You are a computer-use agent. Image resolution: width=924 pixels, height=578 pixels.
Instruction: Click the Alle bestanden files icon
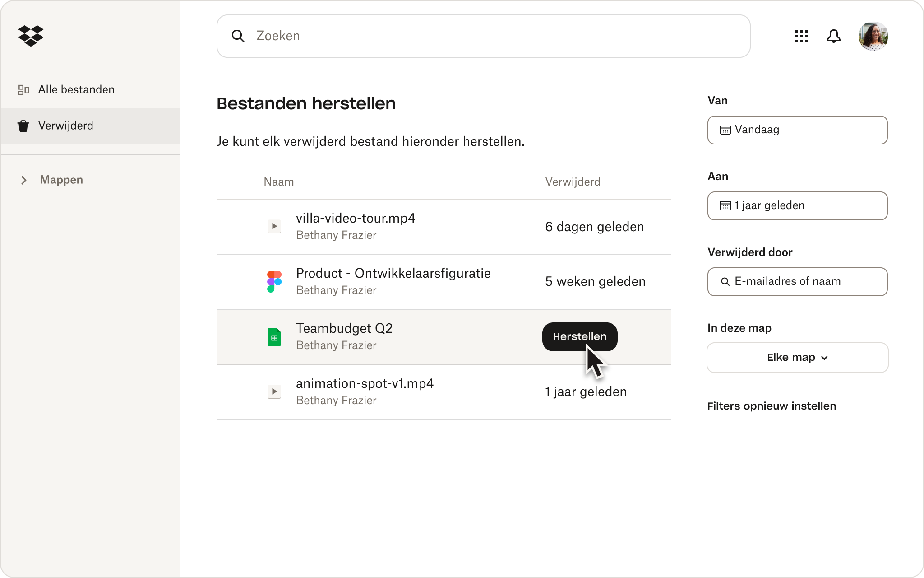23,90
